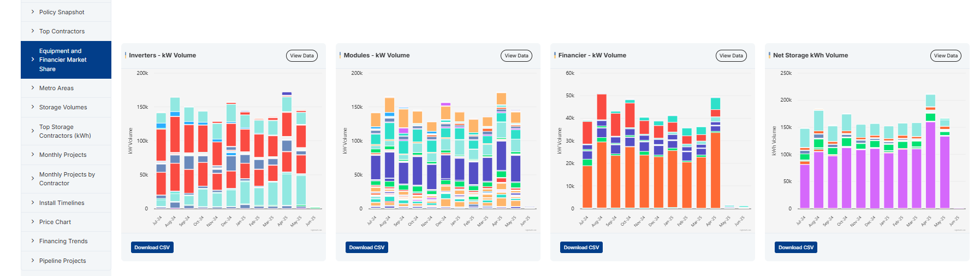View Data for Modules kW Volume chart
Image resolution: width=980 pixels, height=276 pixels.
point(516,56)
